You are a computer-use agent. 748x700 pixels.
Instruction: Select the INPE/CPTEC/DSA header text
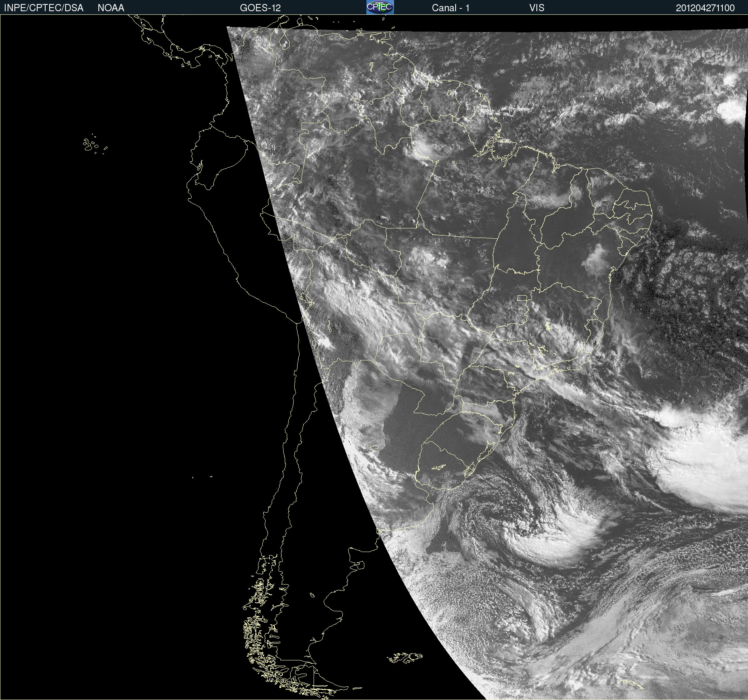point(44,8)
